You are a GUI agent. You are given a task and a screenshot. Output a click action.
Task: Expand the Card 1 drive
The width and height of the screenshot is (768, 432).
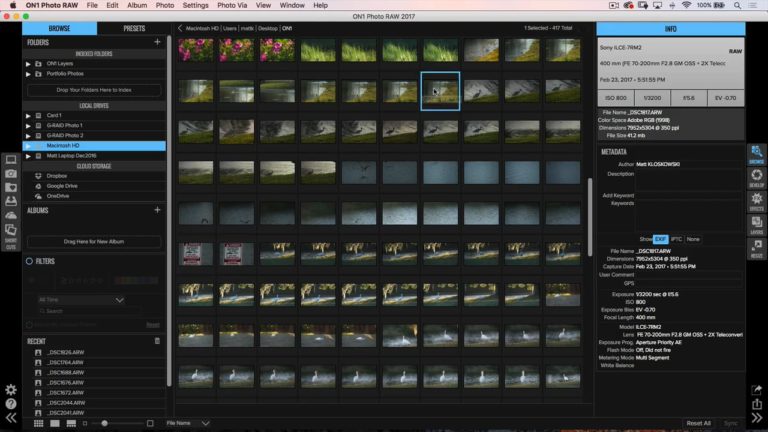pos(28,116)
